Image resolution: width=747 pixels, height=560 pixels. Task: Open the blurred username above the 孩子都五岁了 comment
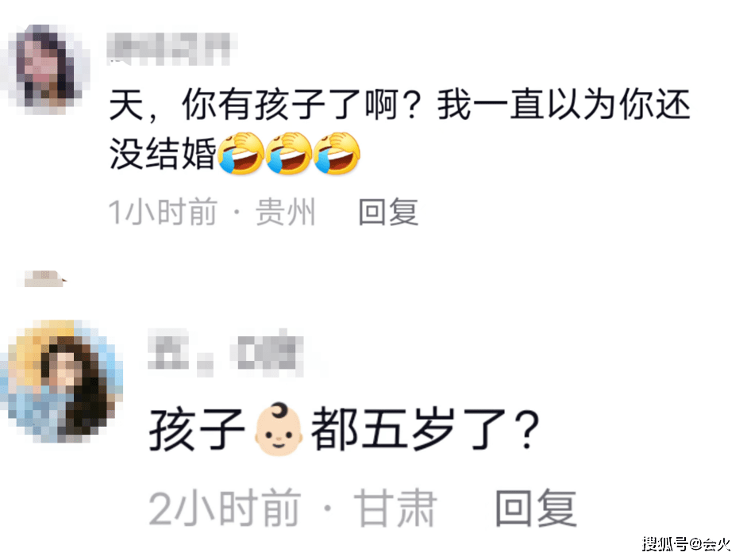point(225,353)
